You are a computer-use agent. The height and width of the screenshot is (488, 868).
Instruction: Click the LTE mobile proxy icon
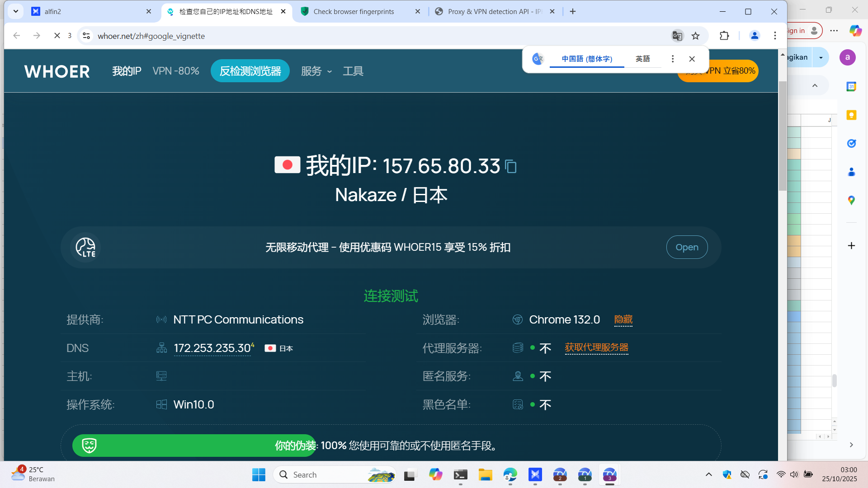click(85, 247)
